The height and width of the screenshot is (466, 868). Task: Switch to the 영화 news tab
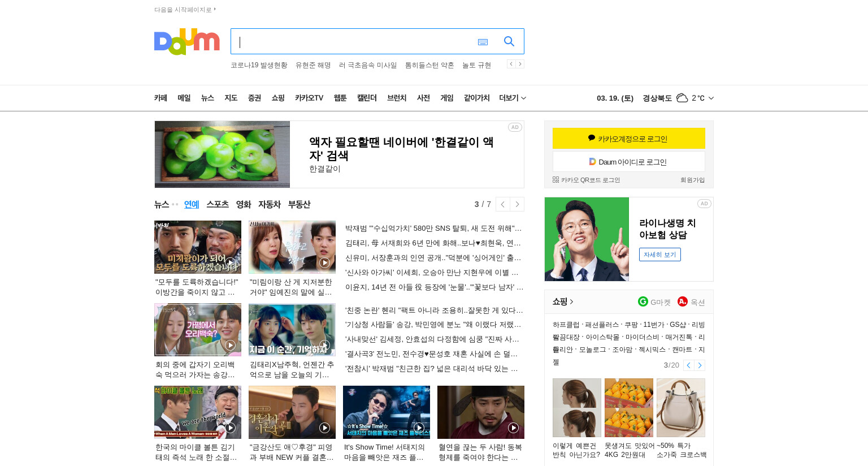(x=244, y=204)
